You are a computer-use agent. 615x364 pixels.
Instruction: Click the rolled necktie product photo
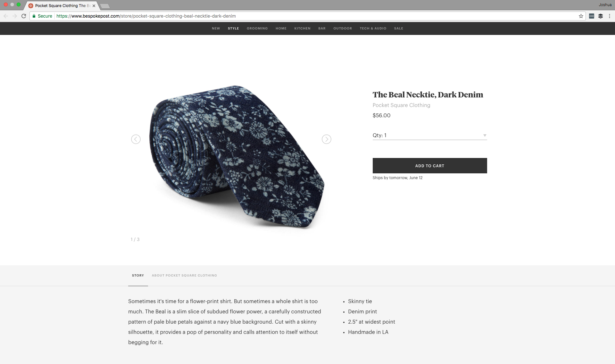click(237, 157)
